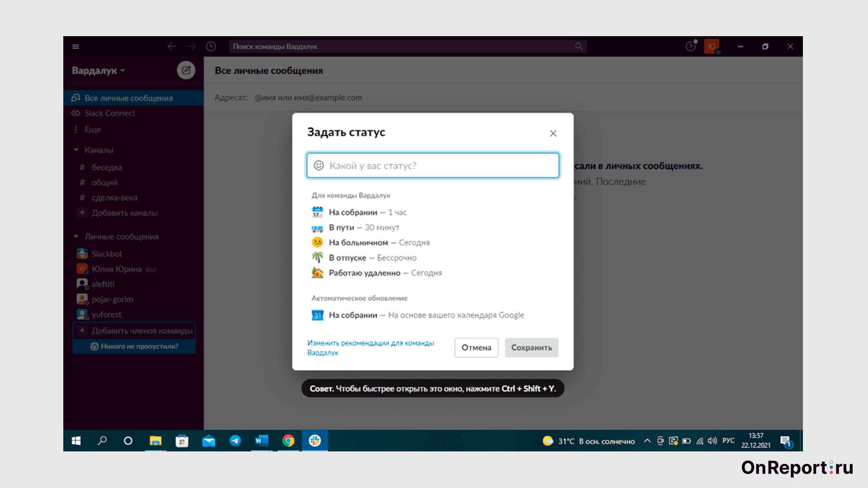Open the Юлия Юрина direct message
The width and height of the screenshot is (868, 488).
[x=117, y=269]
